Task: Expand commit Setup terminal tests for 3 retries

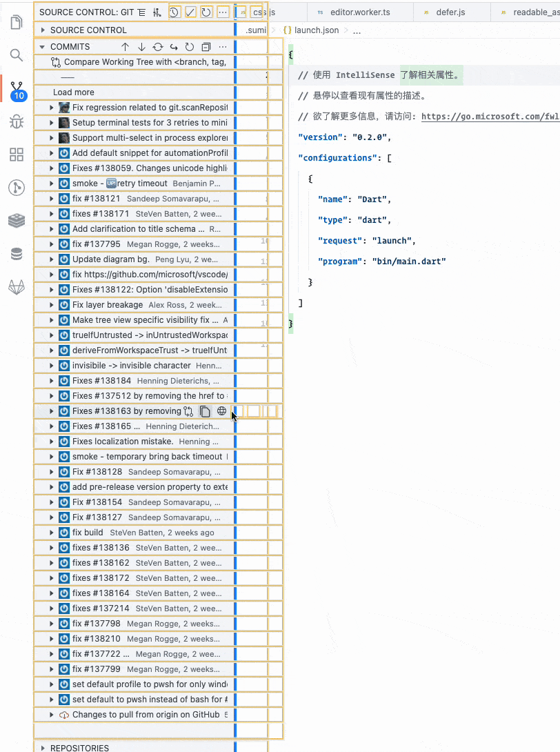Action: (51, 123)
